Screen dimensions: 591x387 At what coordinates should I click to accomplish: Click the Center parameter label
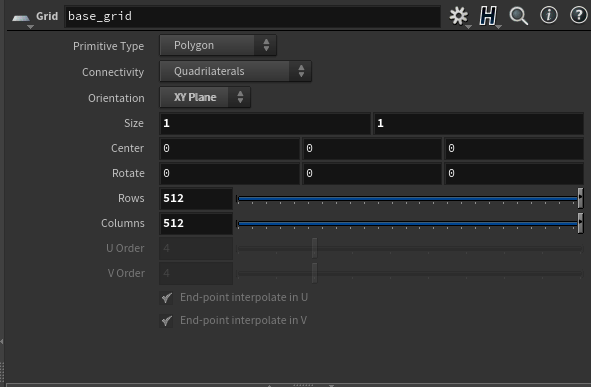coord(127,148)
